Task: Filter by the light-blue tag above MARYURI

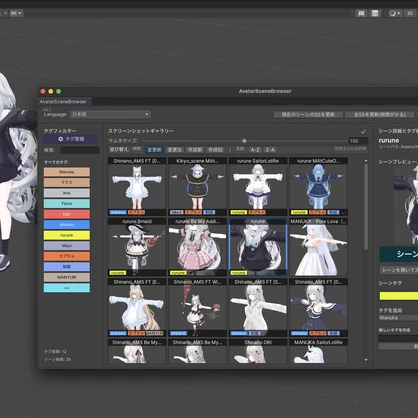Action: tap(67, 267)
